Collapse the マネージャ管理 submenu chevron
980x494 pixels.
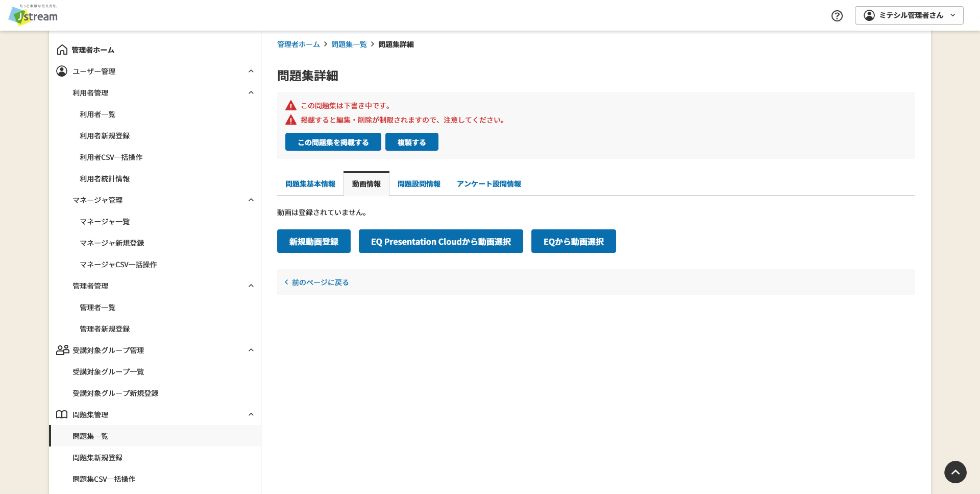(251, 200)
